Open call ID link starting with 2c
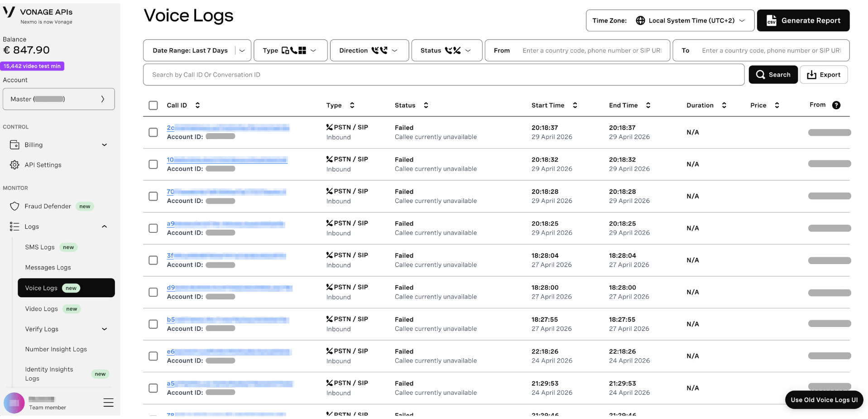The height and width of the screenshot is (419, 868). pos(228,128)
